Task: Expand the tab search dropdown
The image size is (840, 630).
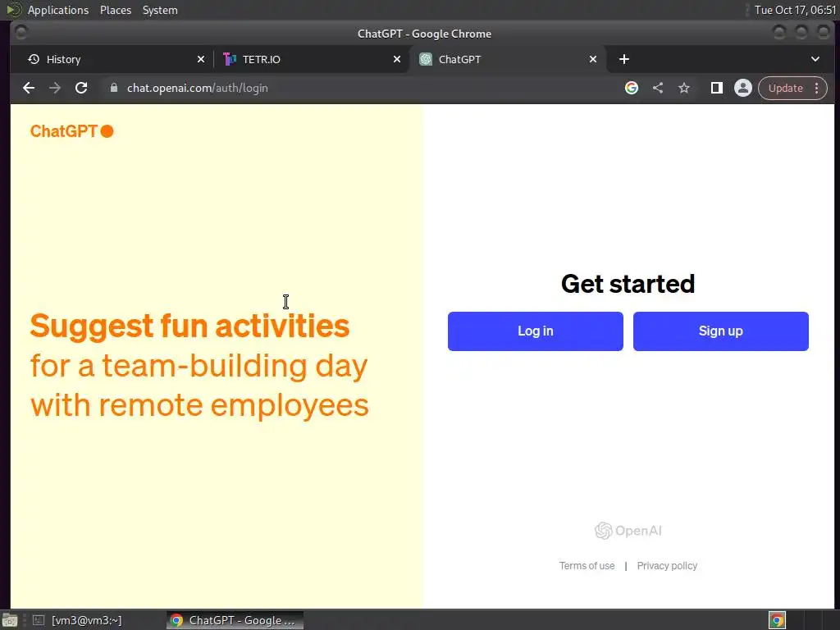Action: coord(815,59)
